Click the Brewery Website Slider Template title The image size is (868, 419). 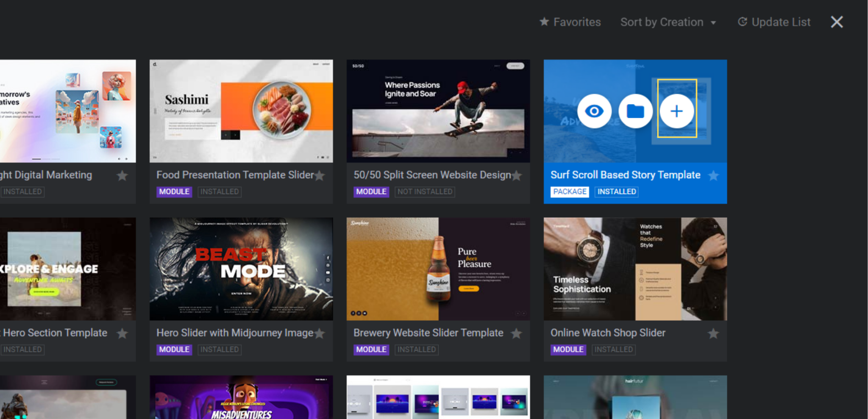click(x=428, y=333)
